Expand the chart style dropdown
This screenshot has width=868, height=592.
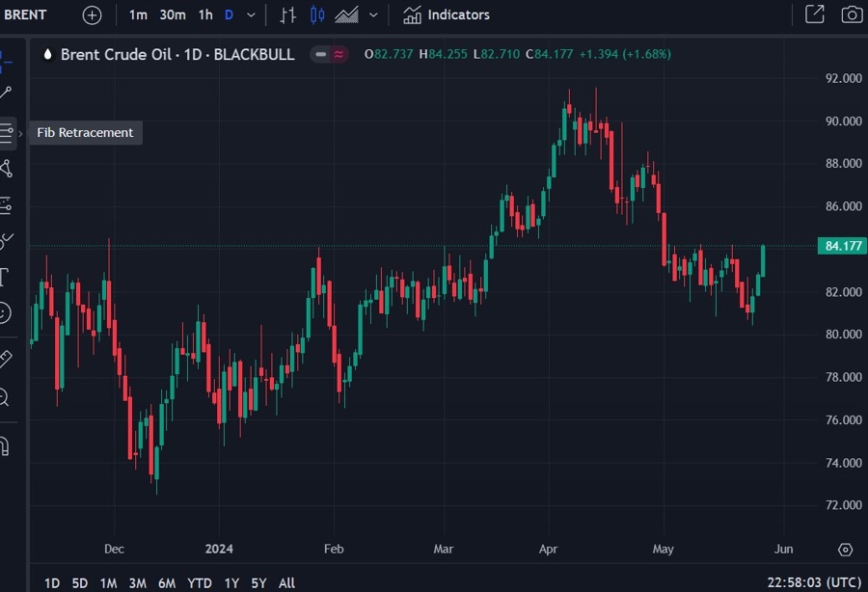(x=373, y=14)
